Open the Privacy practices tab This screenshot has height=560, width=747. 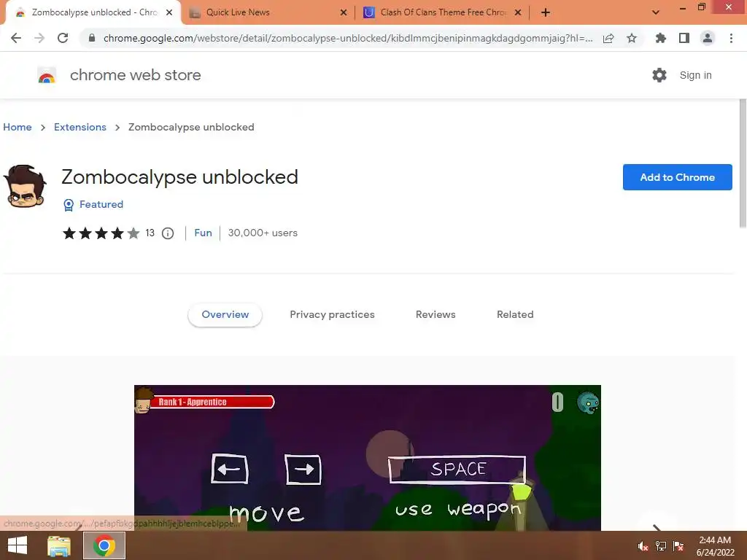332,315
